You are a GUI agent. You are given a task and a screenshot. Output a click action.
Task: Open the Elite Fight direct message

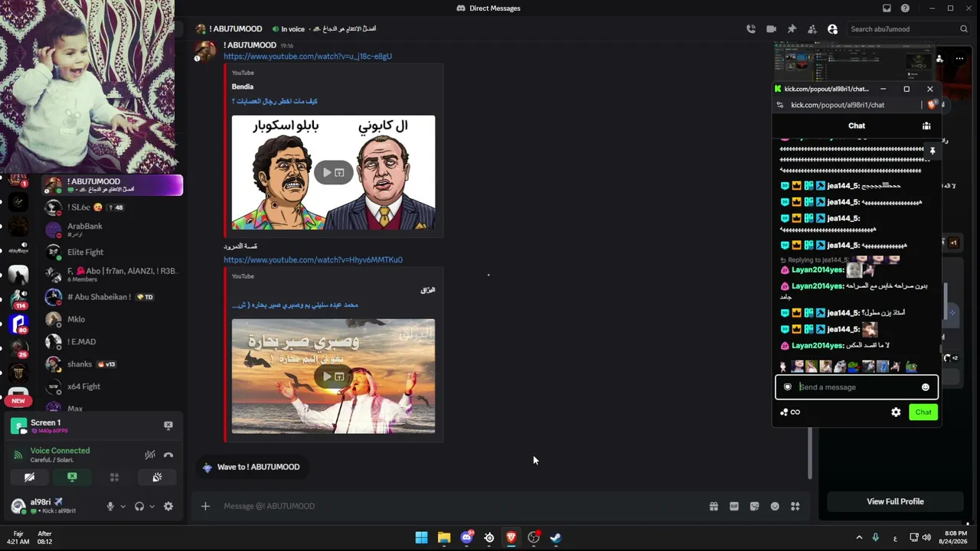click(112, 252)
